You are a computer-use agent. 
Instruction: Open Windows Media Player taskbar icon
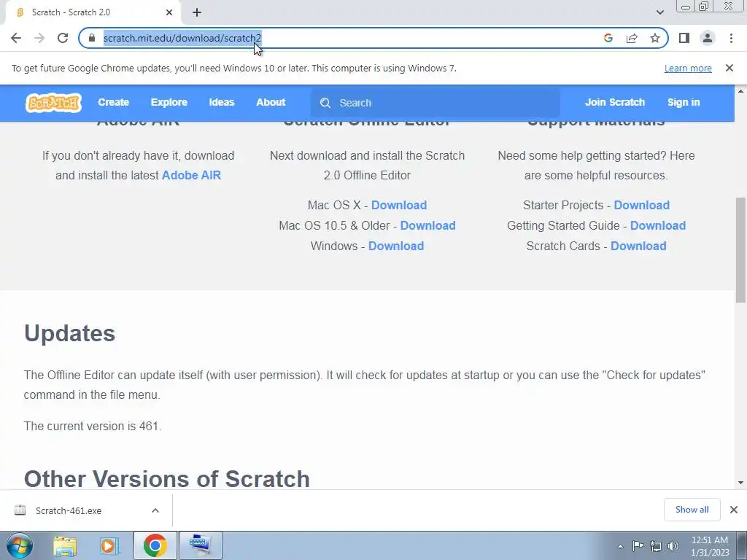click(109, 545)
